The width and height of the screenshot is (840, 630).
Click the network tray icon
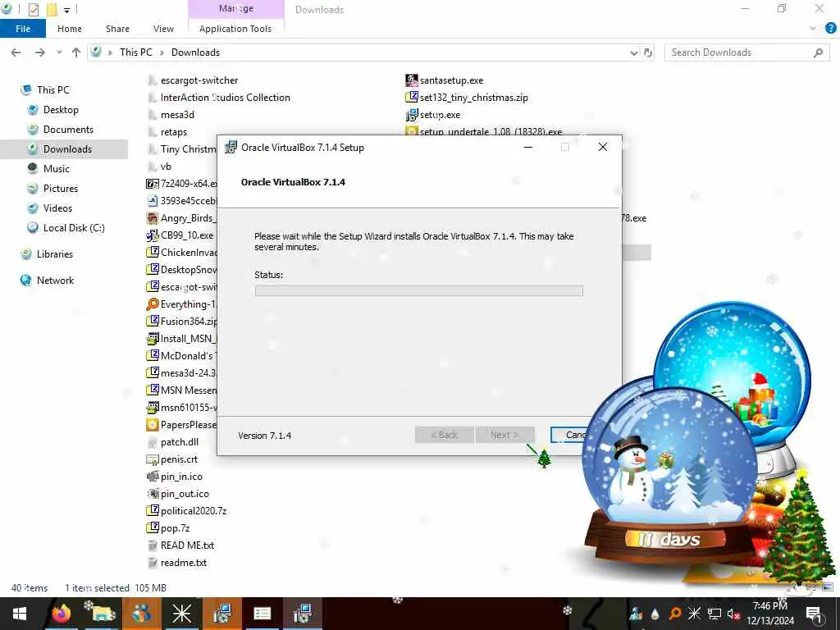714,614
